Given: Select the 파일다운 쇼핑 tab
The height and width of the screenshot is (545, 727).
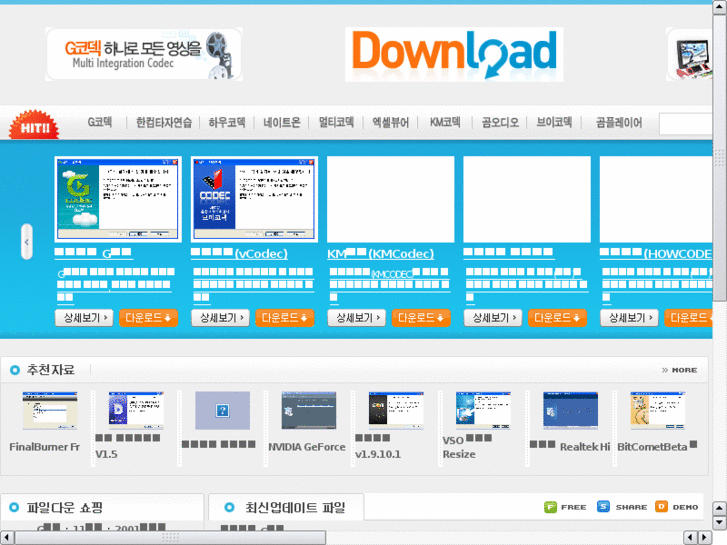Looking at the screenshot, I should [x=102, y=507].
